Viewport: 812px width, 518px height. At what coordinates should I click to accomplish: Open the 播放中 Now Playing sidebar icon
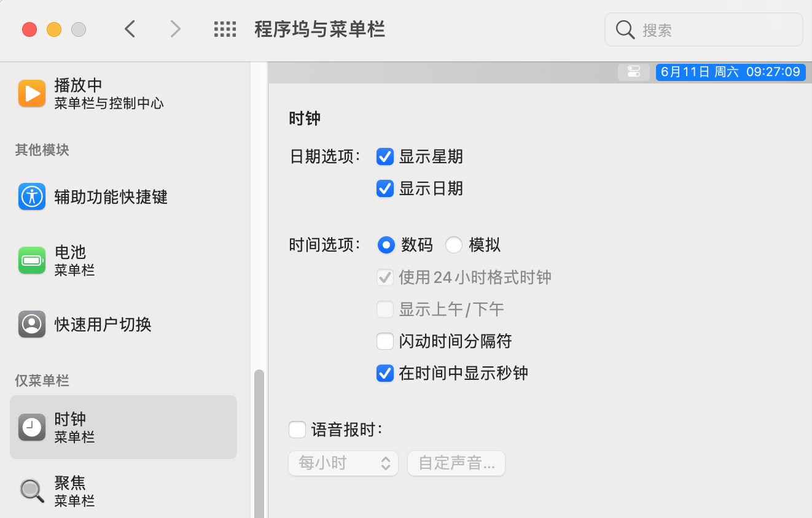click(x=32, y=94)
